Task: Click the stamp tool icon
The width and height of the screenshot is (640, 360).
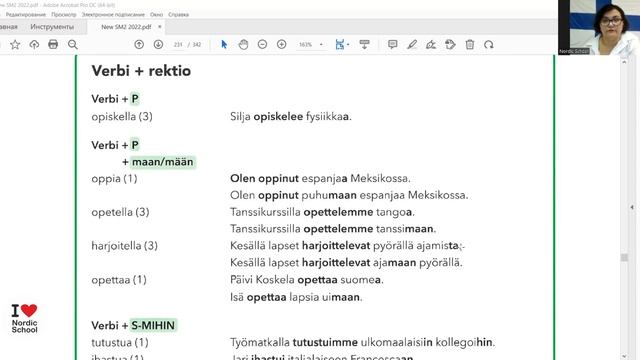Action: 450,44
